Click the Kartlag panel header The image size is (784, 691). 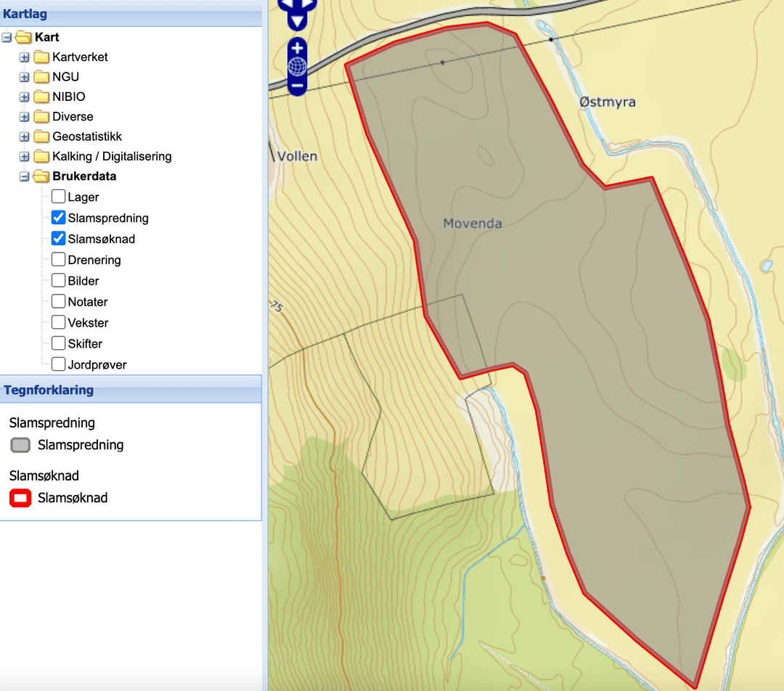(131, 14)
